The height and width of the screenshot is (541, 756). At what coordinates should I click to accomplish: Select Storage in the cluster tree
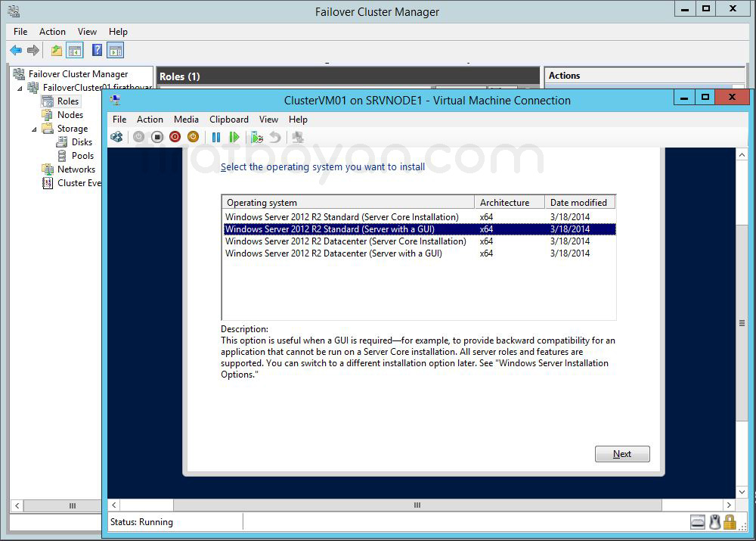click(73, 129)
